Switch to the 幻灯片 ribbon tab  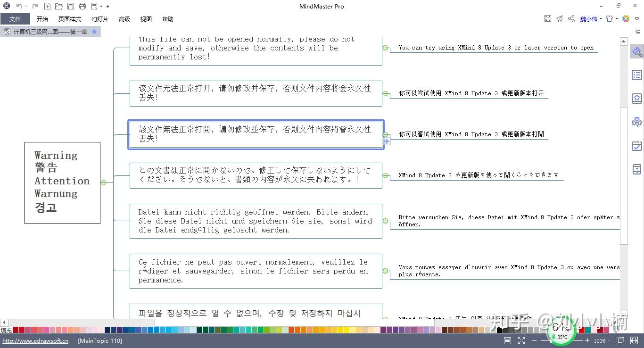pos(99,19)
